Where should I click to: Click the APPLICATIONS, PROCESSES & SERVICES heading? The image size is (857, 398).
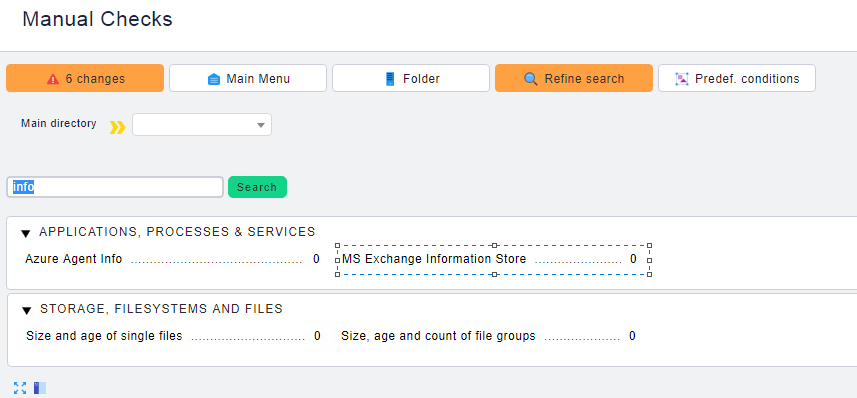pyautogui.click(x=177, y=232)
